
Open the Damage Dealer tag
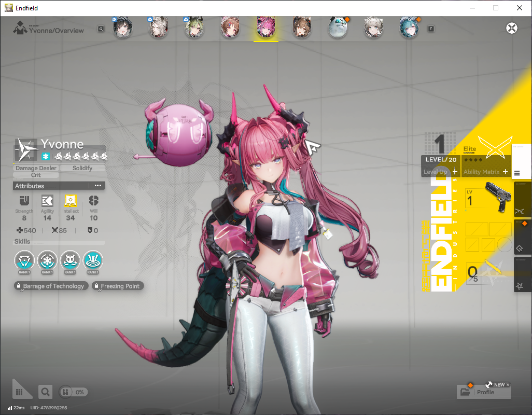36,168
